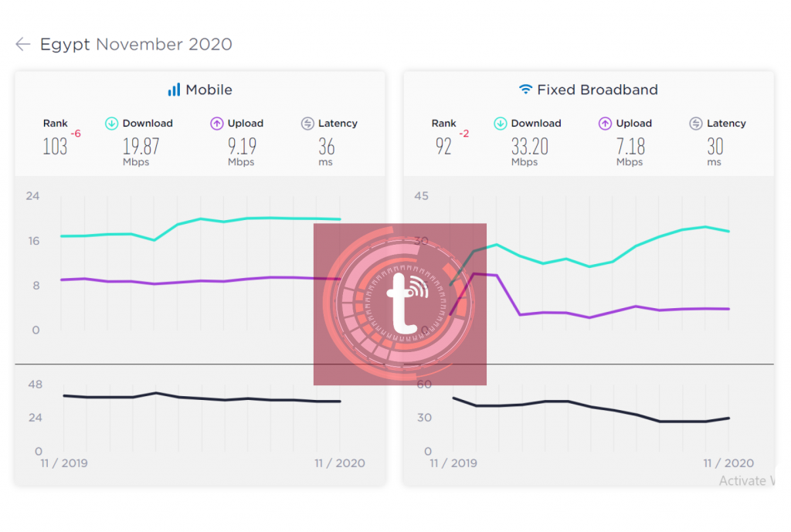Click the Mobile Latency icon
Viewport: 791px width, 532px height.
307,124
